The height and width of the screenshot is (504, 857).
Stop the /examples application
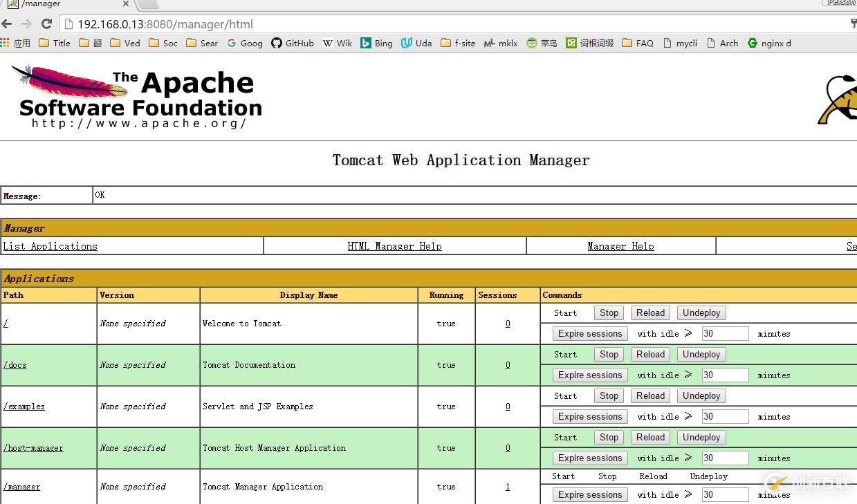tap(609, 396)
